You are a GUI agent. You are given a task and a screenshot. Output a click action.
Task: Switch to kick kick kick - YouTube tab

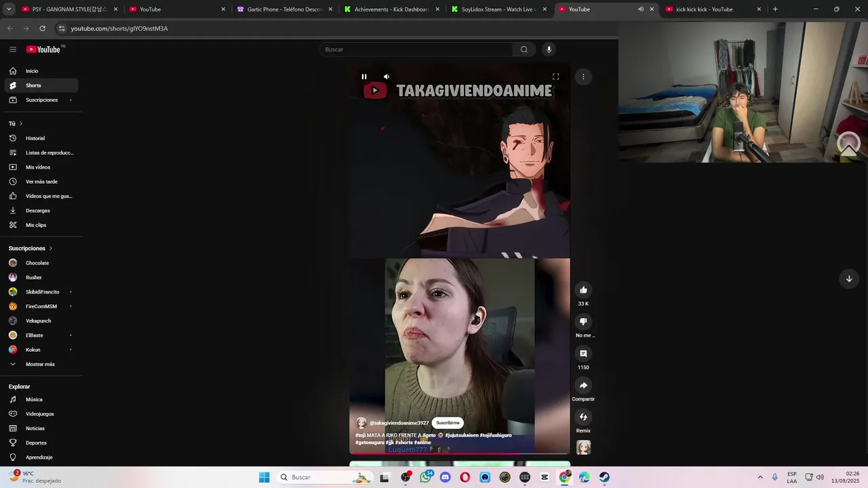tap(713, 9)
